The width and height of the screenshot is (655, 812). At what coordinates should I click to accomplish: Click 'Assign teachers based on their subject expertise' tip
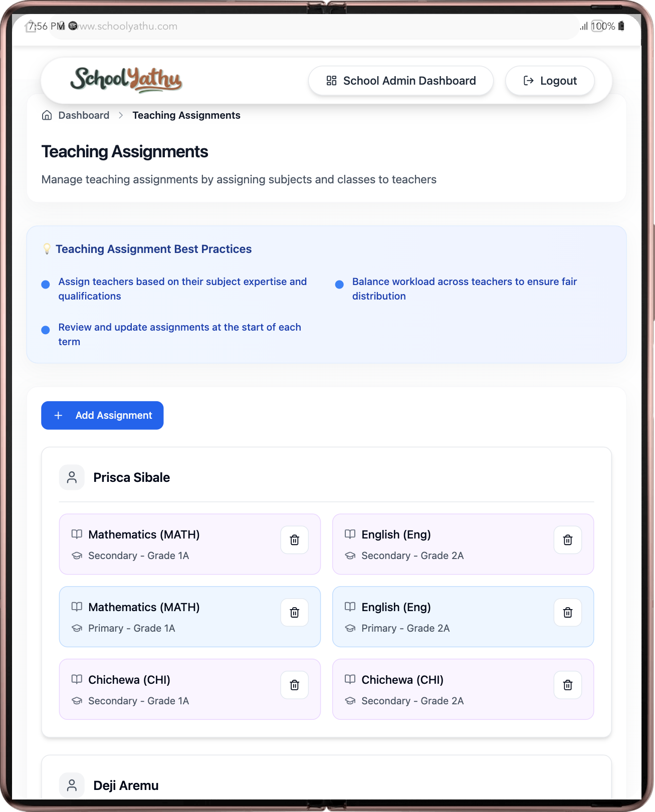click(182, 289)
